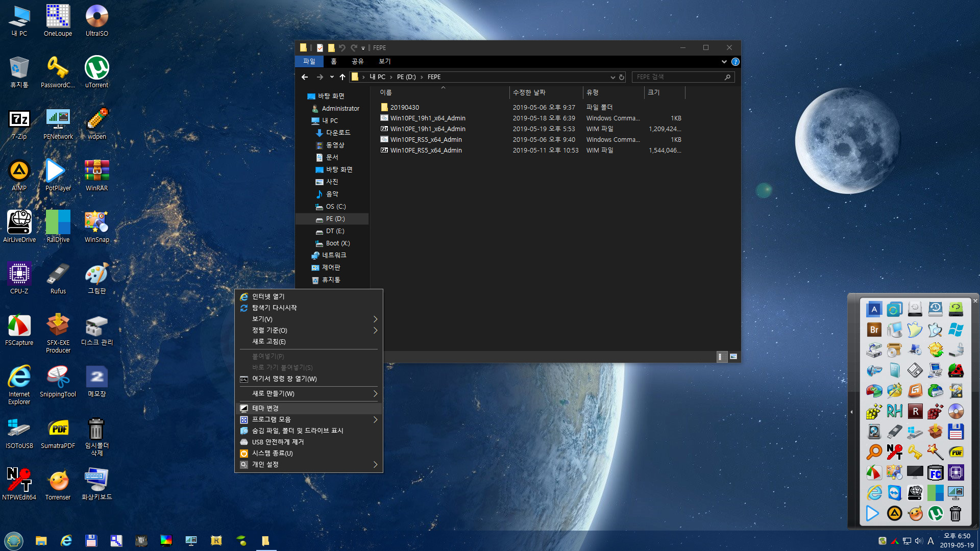Viewport: 980px width, 551px height.
Task: Expand the 프로그램 모음 submenu
Action: point(309,419)
